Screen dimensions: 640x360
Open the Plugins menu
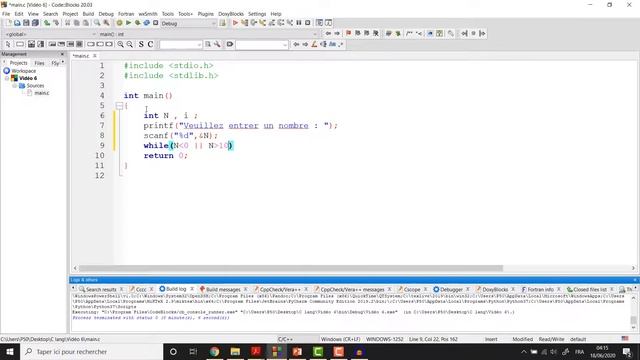205,14
